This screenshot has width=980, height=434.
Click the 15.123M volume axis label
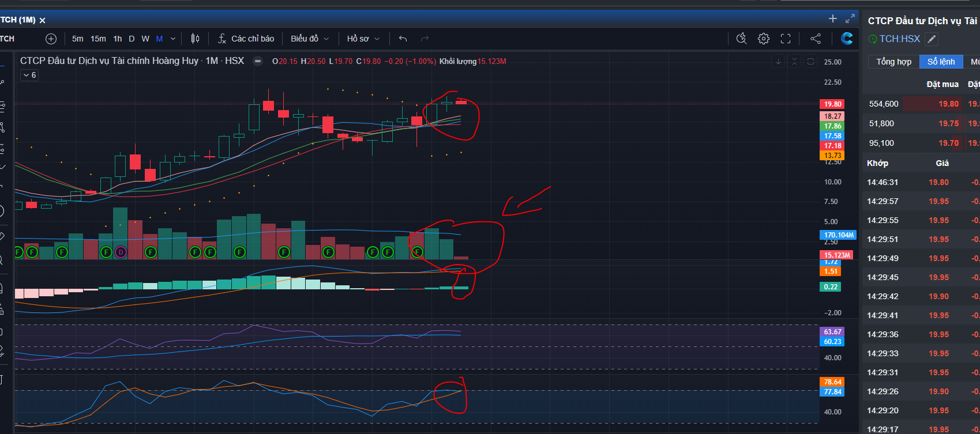pos(836,255)
